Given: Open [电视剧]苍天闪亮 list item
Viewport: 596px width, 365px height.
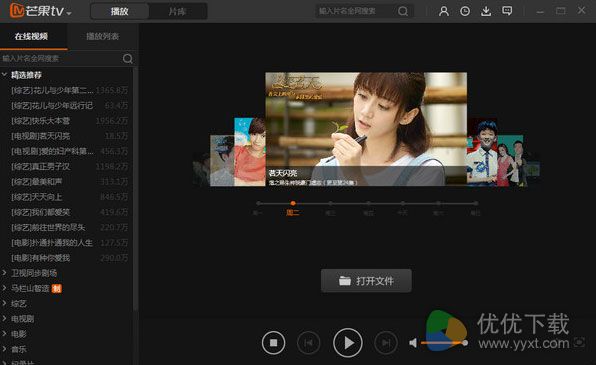Looking at the screenshot, I should coord(69,136).
